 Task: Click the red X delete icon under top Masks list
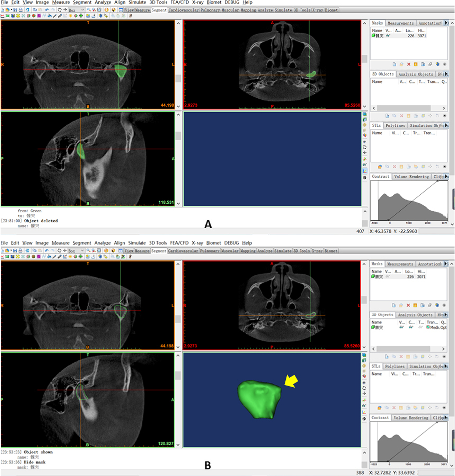(409, 64)
